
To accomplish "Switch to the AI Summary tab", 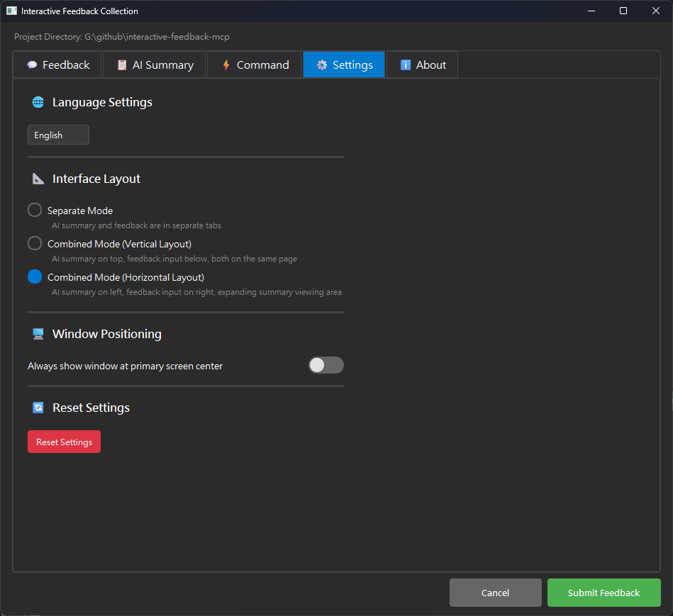I will tap(154, 64).
